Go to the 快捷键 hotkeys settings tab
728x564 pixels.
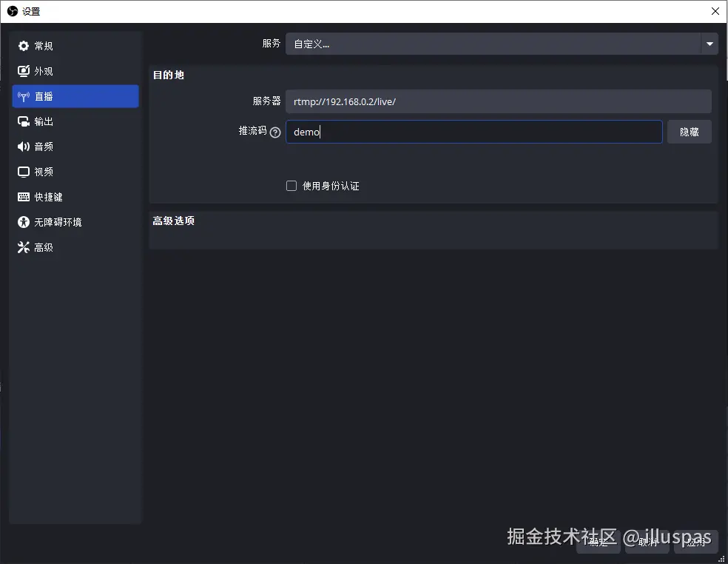click(75, 197)
